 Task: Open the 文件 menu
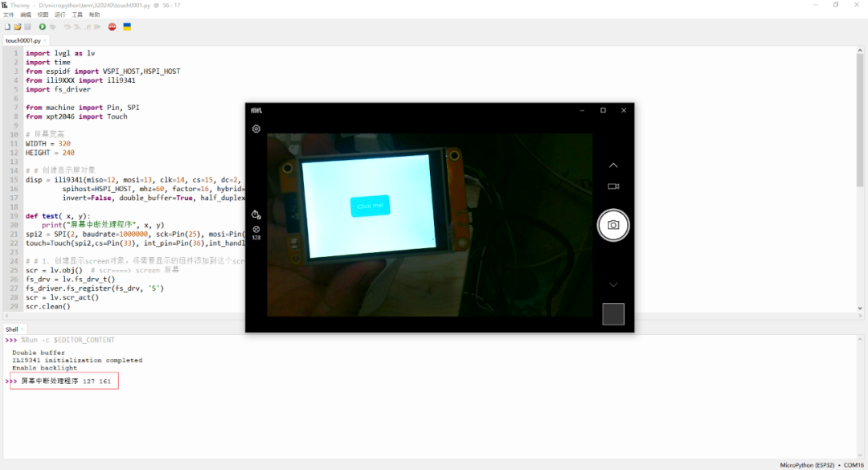coord(9,14)
